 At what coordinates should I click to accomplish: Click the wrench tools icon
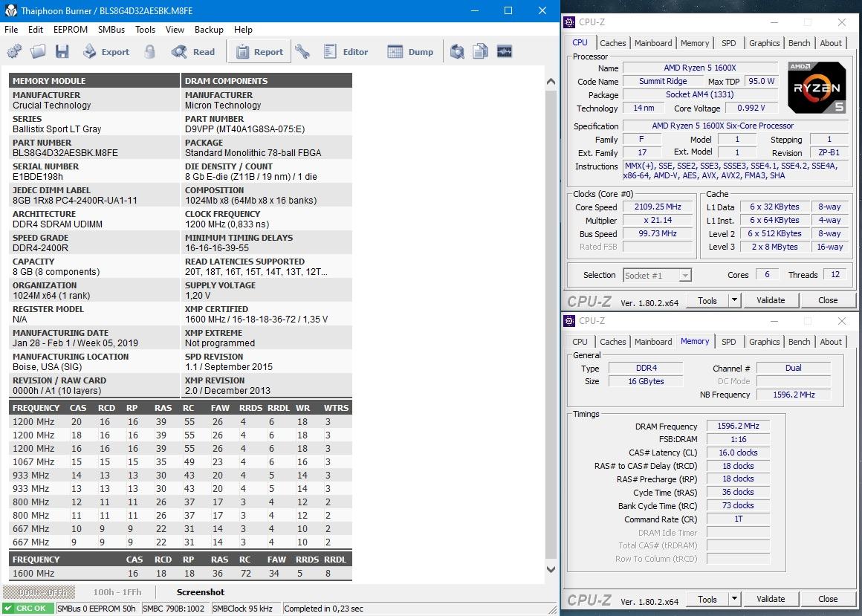coord(302,52)
